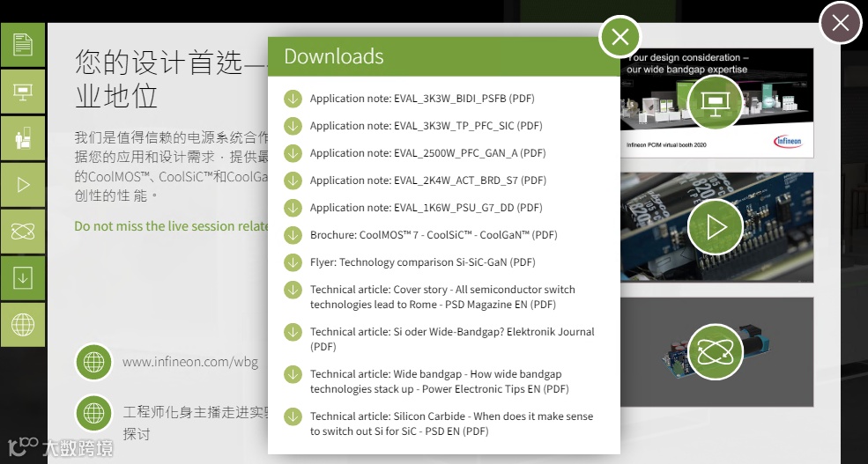Image resolution: width=868 pixels, height=464 pixels.
Task: Open Application note EVAL_3K3W_TP_PFC_SIC PDF
Action: coord(427,126)
